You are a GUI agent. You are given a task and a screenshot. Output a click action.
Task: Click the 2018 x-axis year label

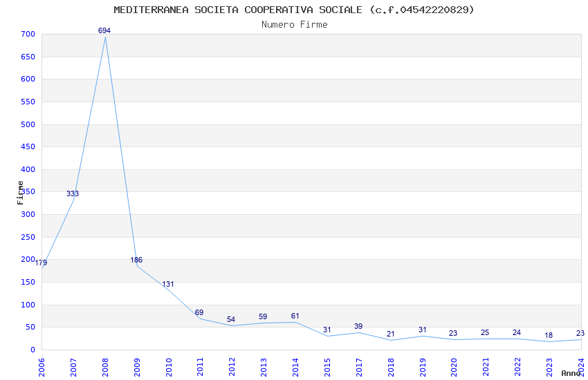click(x=391, y=368)
